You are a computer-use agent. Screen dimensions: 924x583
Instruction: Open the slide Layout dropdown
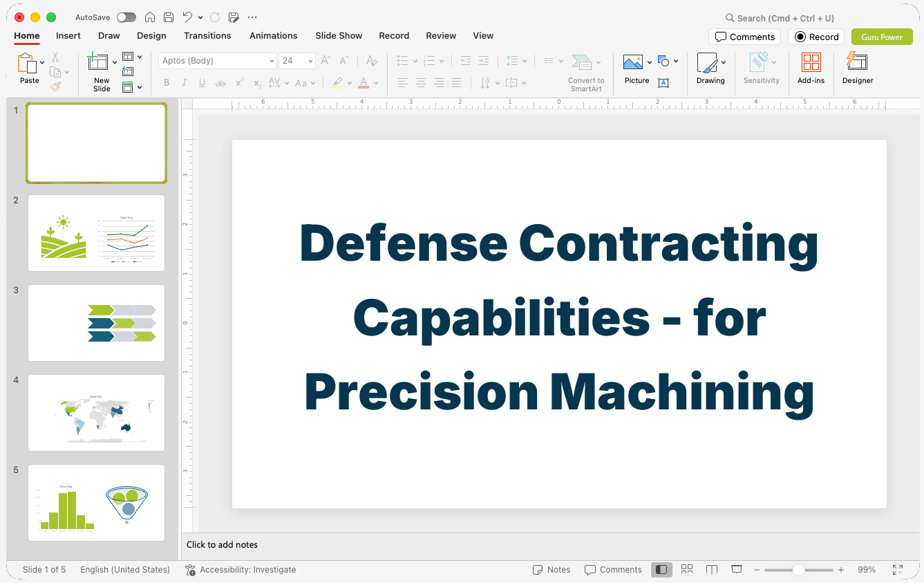(x=131, y=57)
